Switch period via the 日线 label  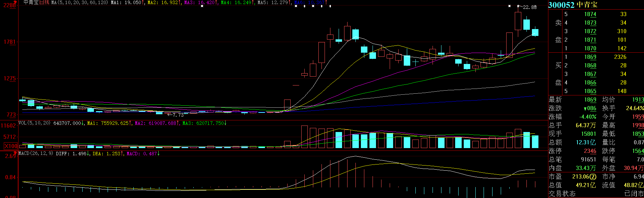(44, 2)
